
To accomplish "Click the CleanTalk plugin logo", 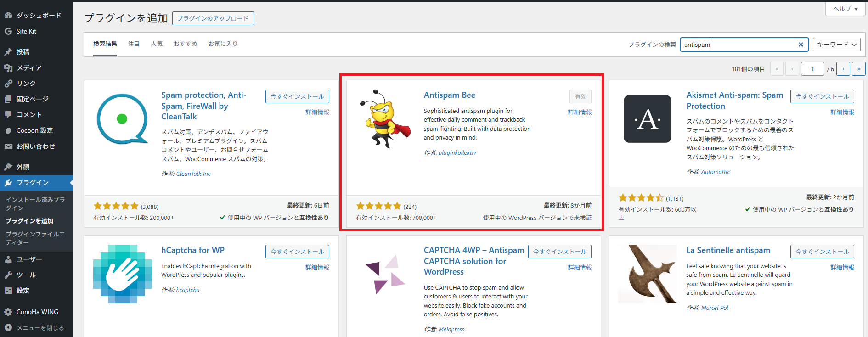I will [123, 119].
